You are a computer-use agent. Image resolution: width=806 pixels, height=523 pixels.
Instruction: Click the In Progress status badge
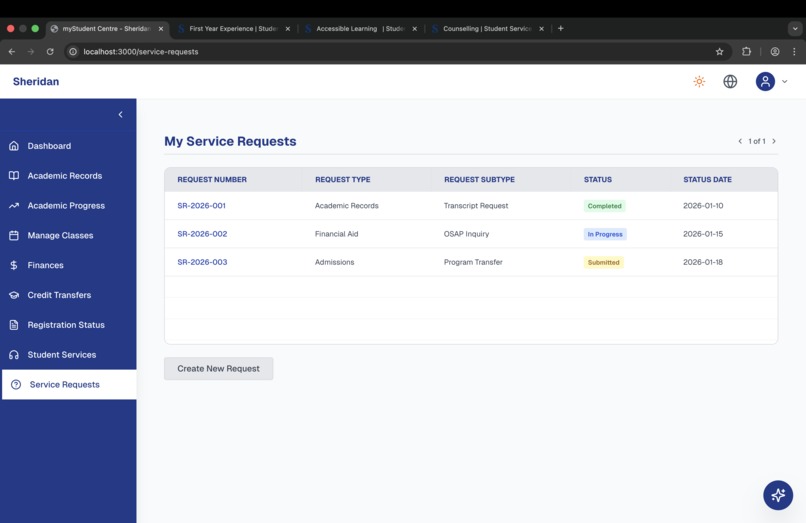605,234
